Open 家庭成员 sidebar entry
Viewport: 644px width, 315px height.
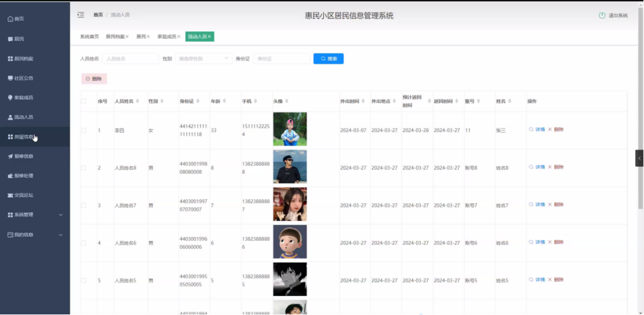35,98
